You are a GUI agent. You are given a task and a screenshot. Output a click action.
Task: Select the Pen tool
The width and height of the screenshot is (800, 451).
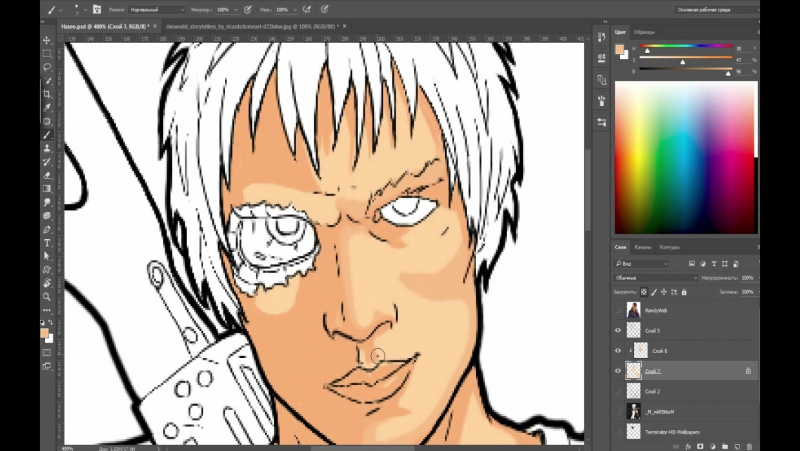(47, 230)
